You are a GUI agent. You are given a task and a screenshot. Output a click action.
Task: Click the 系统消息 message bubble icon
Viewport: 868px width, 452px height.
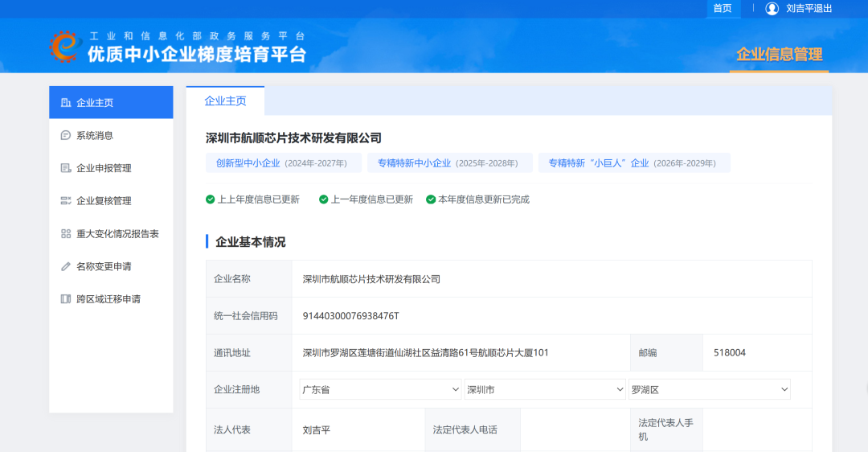(x=66, y=135)
